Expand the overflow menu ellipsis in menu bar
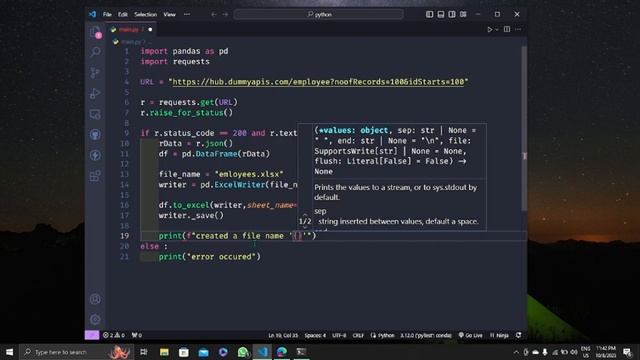Viewport: 640px width, 360px height. pos(187,14)
